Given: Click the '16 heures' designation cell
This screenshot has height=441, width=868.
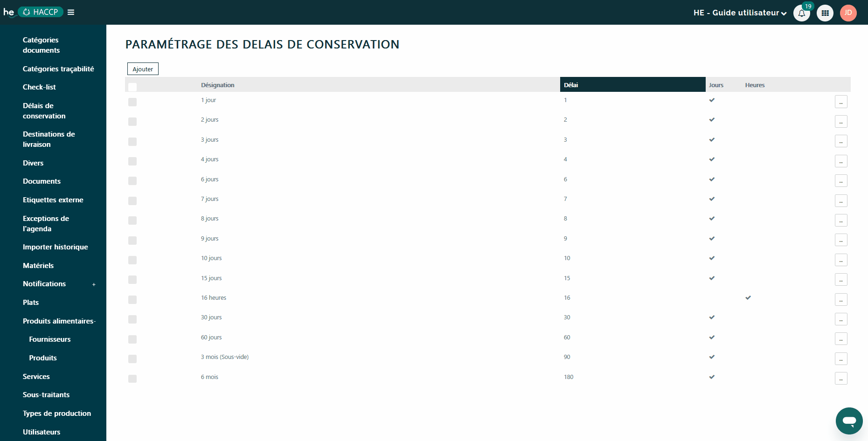Looking at the screenshot, I should [214, 298].
